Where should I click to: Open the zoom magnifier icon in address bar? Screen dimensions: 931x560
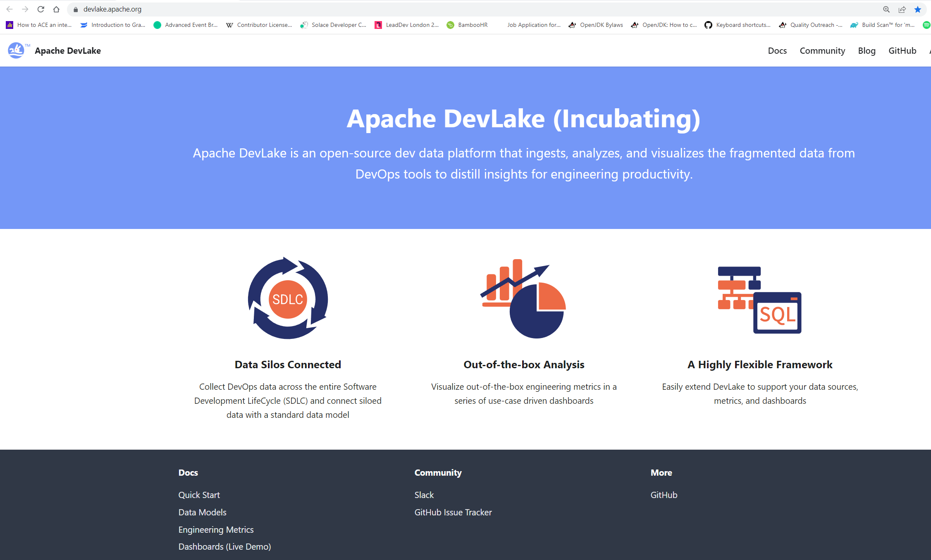886,9
